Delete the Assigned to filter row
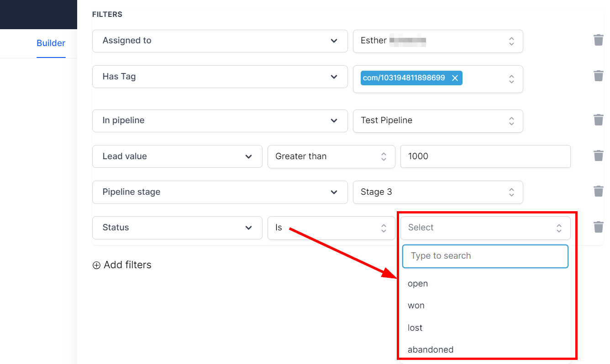 [598, 40]
